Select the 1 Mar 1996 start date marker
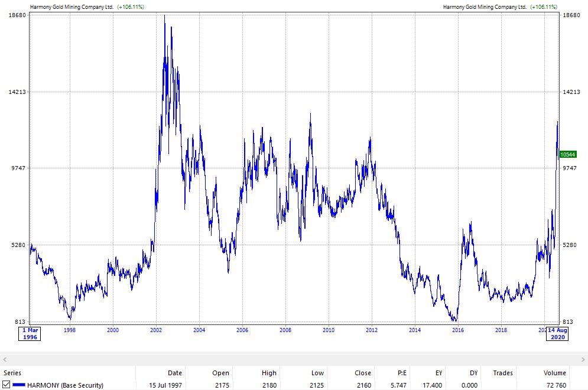The width and height of the screenshot is (588, 390). click(x=30, y=334)
